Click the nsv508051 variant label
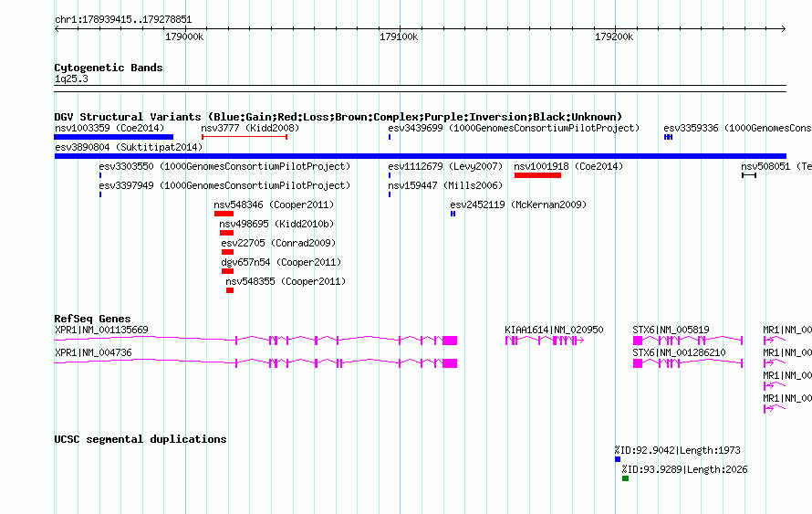Image resolution: width=812 pixels, height=514 pixels. (776, 166)
